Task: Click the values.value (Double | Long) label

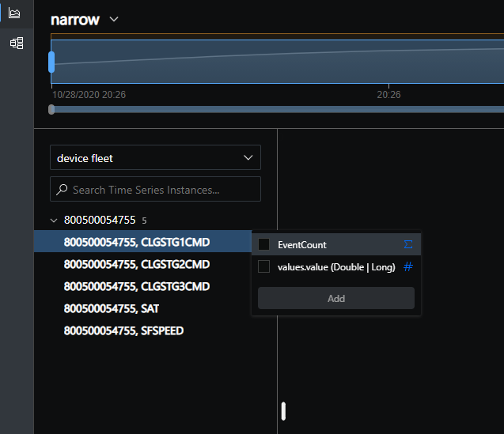Action: [x=336, y=267]
